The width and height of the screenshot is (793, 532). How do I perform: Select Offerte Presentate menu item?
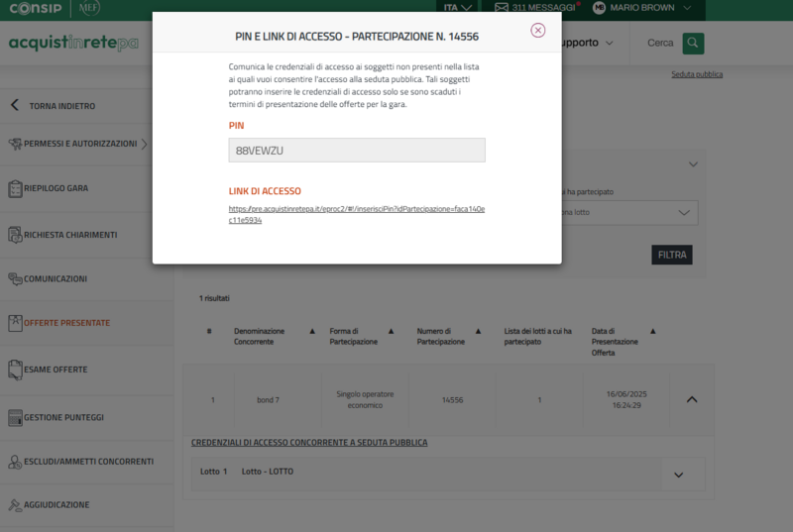coord(66,323)
